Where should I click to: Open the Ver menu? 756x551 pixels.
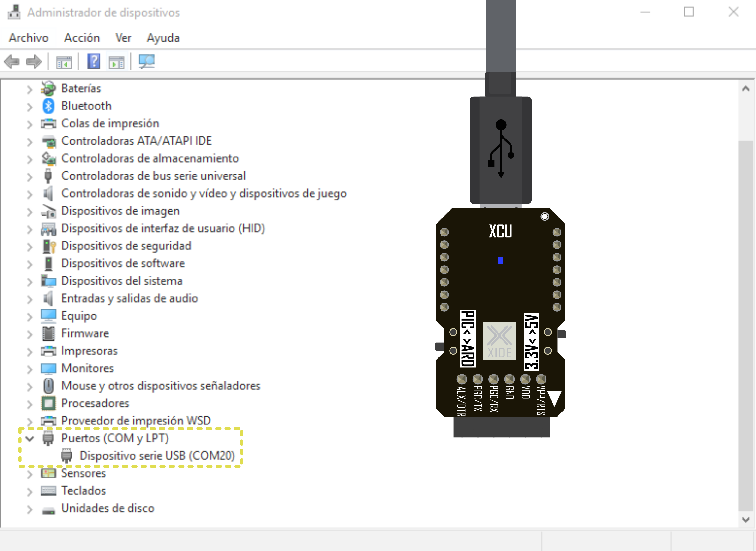(x=123, y=38)
